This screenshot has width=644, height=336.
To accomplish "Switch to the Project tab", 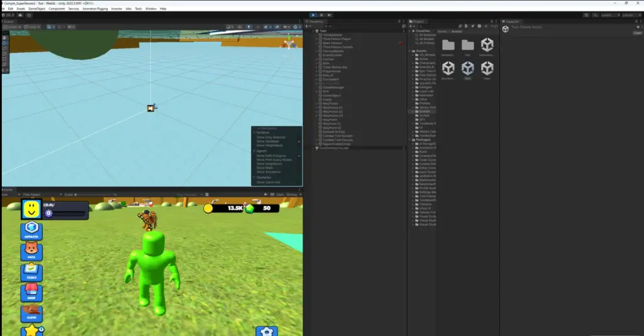I will (x=418, y=21).
